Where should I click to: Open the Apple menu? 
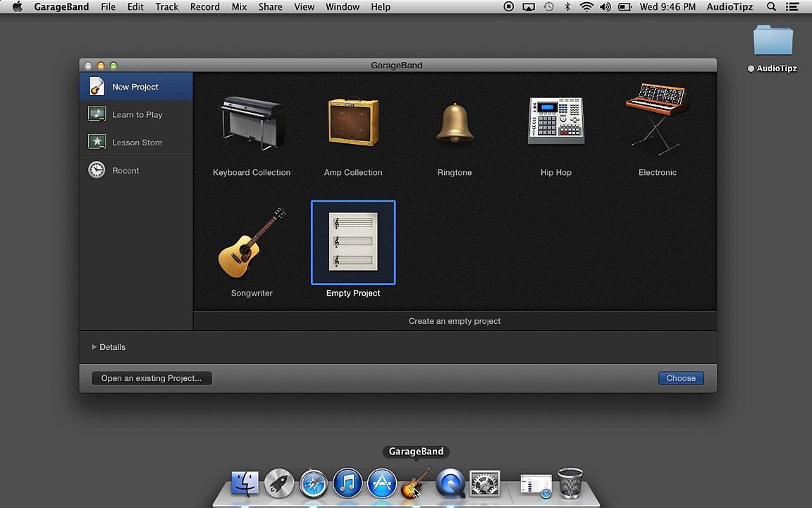pos(17,7)
